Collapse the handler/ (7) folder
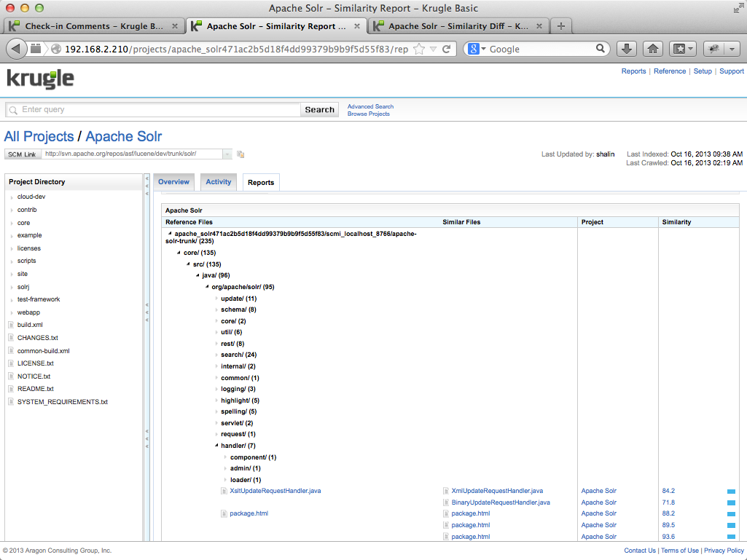Viewport: 747px width, 560px height. click(216, 446)
